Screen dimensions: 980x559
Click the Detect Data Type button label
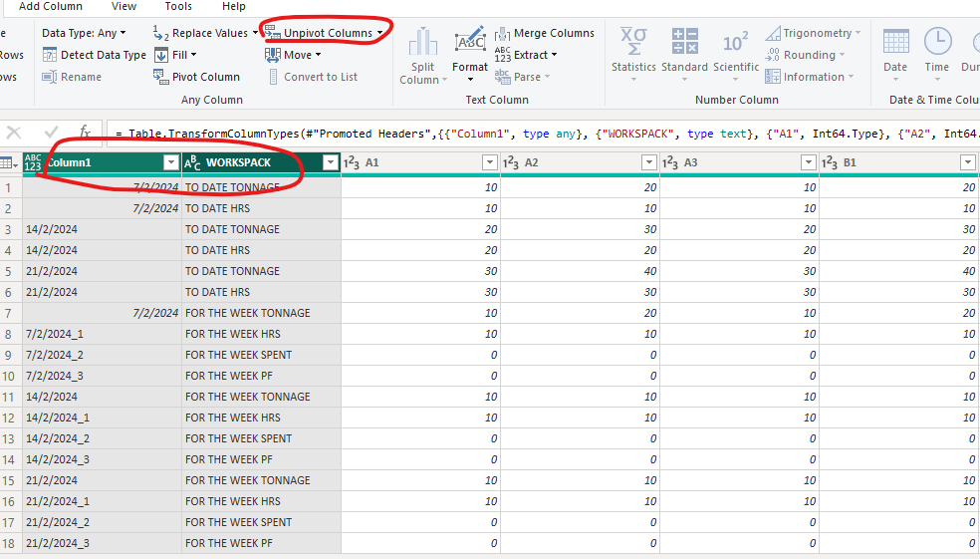click(104, 55)
